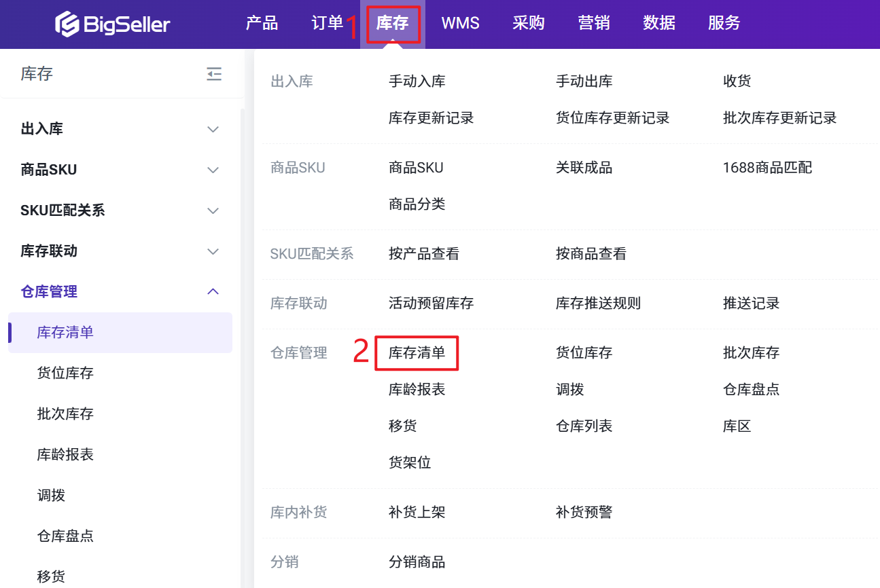Open 手动入库 from the menu

(x=417, y=81)
